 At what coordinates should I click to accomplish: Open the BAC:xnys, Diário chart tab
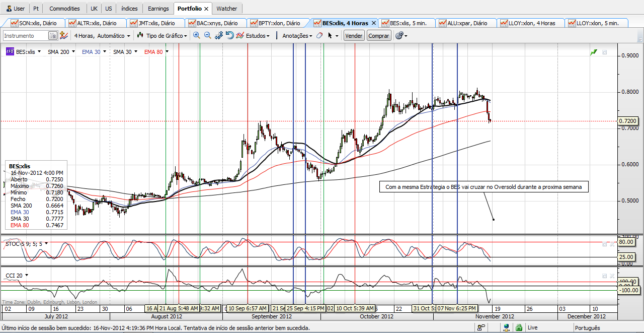217,23
